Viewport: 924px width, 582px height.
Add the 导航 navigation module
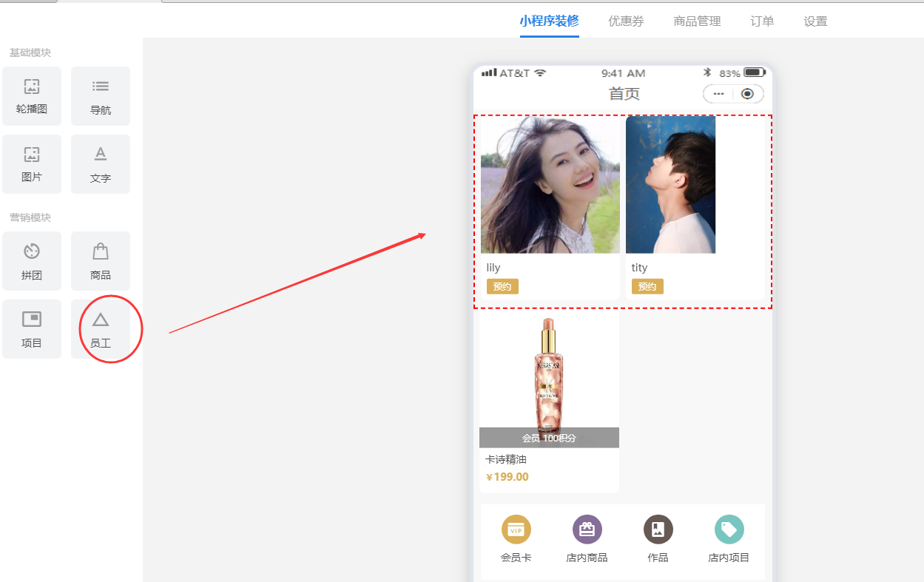point(101,96)
